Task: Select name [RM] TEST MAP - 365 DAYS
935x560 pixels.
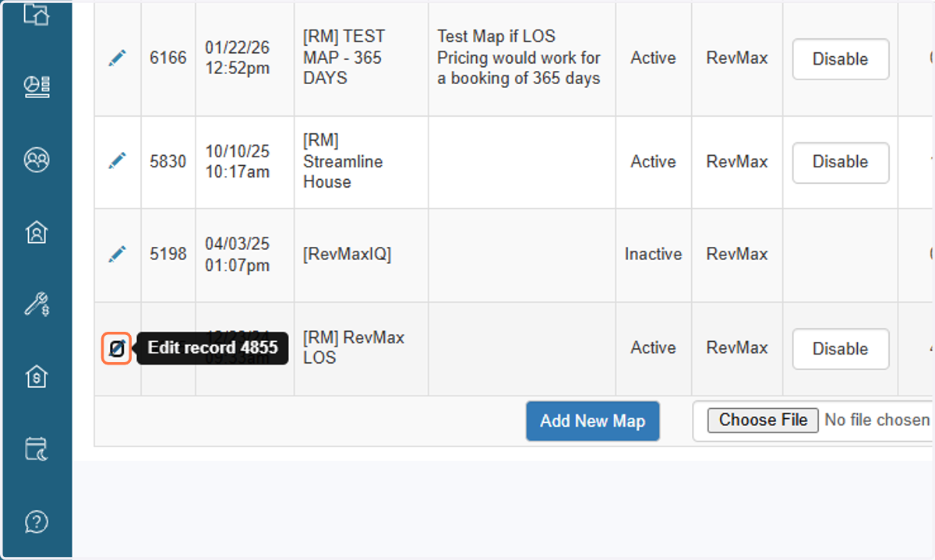Action: point(344,58)
